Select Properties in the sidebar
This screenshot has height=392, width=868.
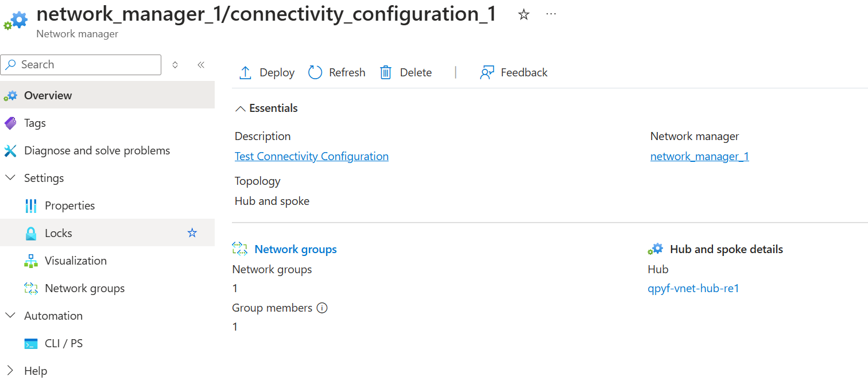pyautogui.click(x=69, y=205)
